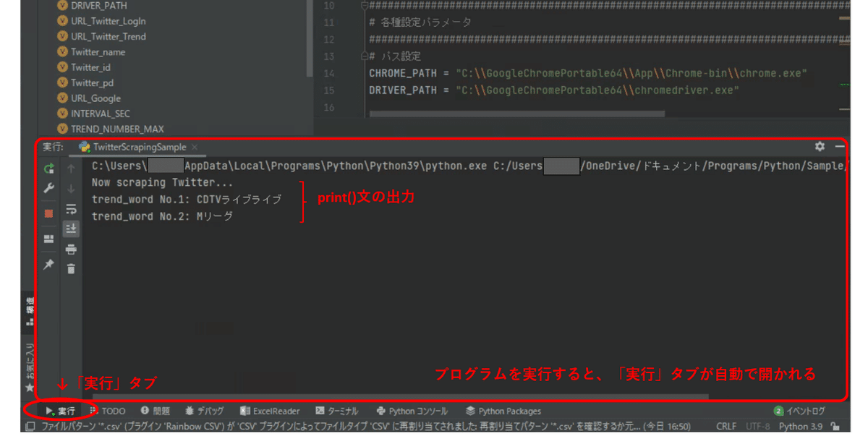Click the trend_word No.1 output line
The image size is (868, 444).
(187, 199)
